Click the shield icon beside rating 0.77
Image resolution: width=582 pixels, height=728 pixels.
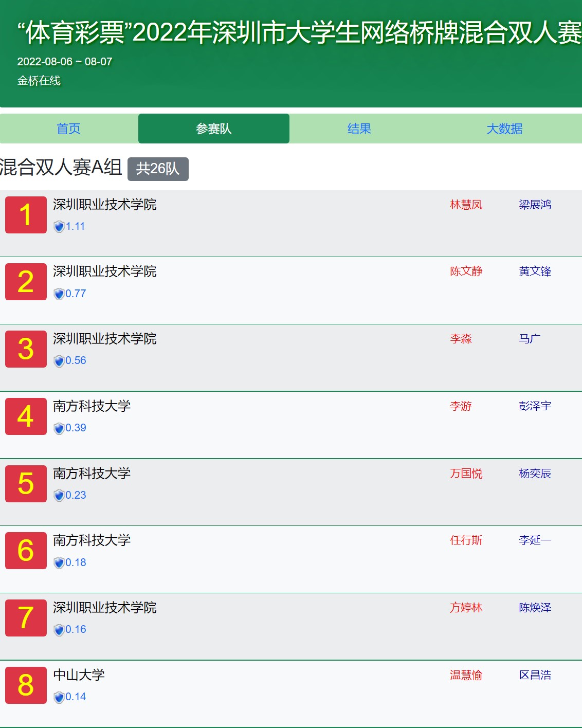[59, 294]
